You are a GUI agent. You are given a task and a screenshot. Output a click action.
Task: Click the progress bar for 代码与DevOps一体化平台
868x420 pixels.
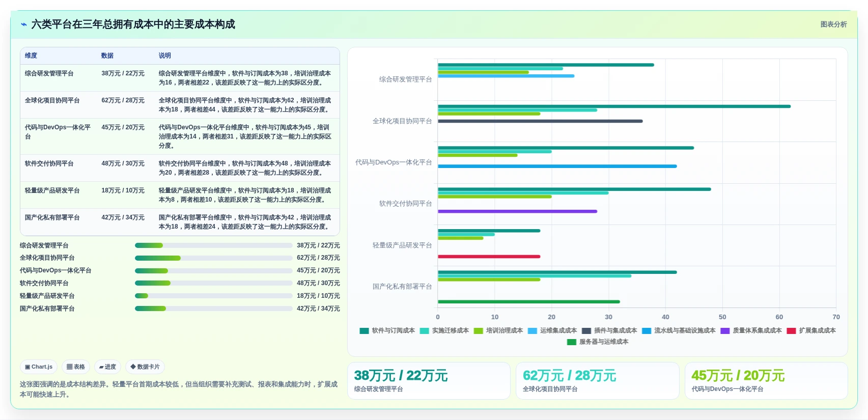pos(214,271)
